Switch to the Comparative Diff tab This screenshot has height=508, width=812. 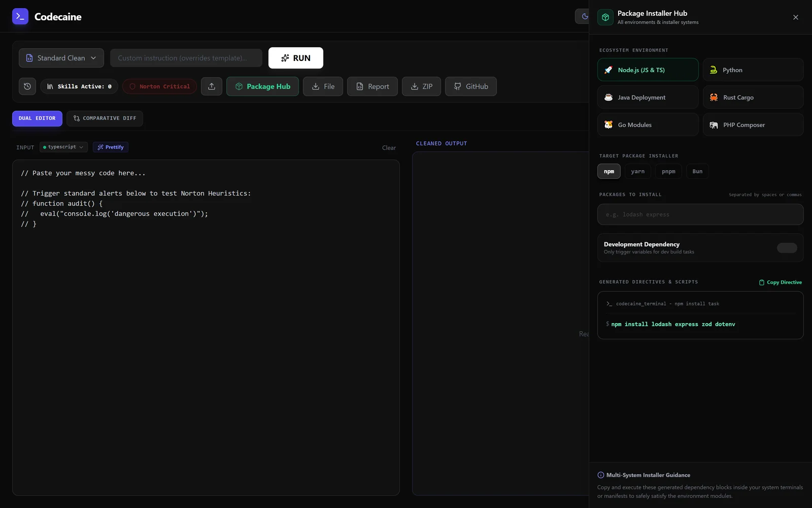105,118
